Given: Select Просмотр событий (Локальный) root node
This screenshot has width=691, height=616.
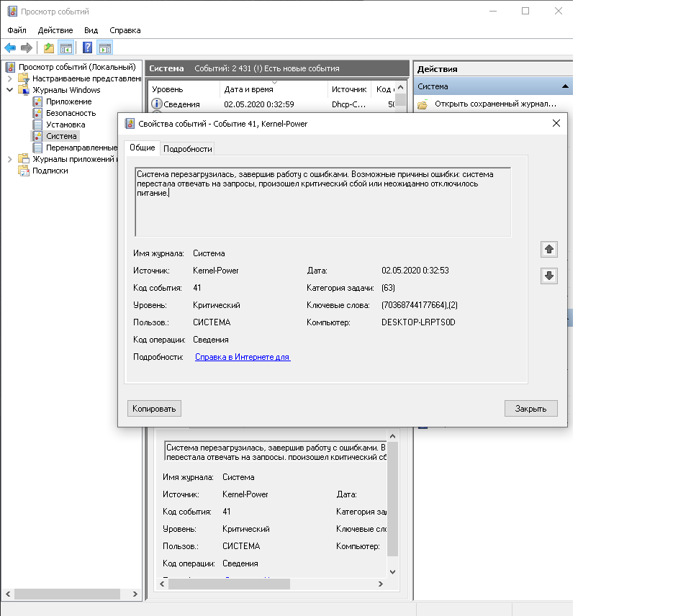Looking at the screenshot, I should [77, 67].
